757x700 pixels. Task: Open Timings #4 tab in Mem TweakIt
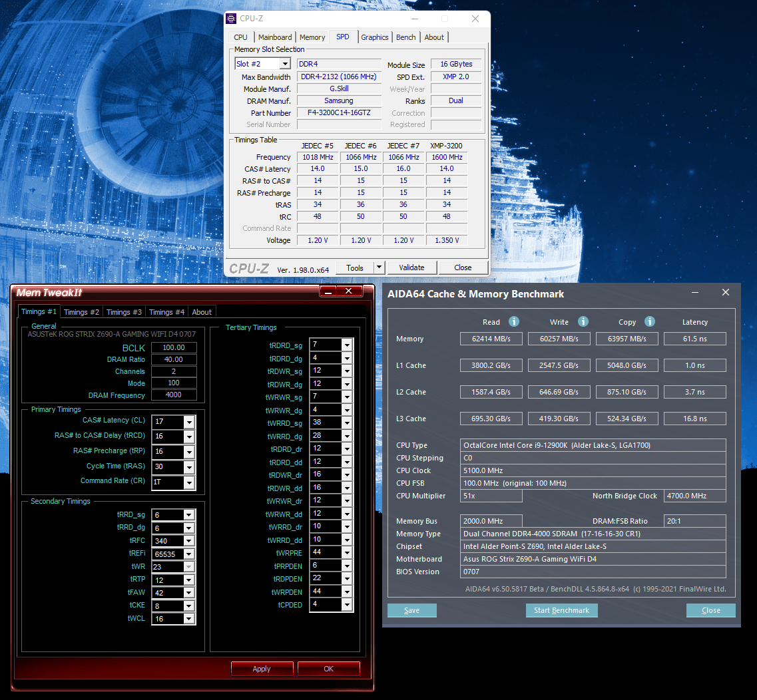pyautogui.click(x=166, y=312)
